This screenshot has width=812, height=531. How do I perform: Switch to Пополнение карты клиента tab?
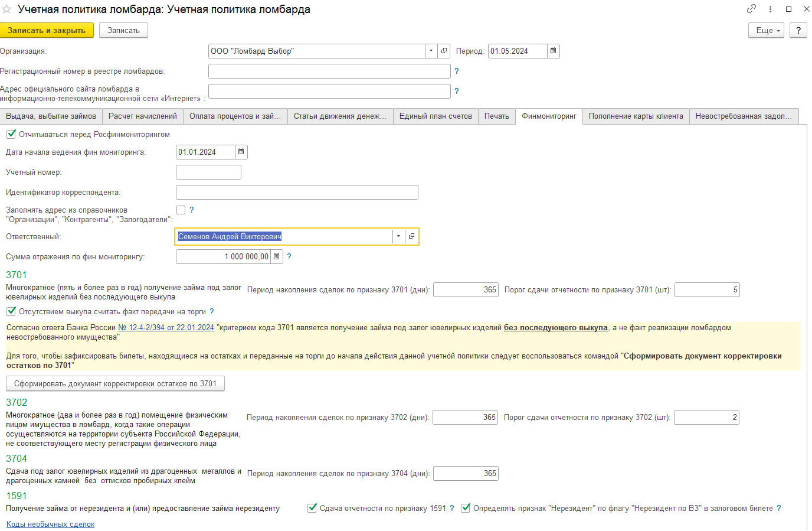point(636,116)
